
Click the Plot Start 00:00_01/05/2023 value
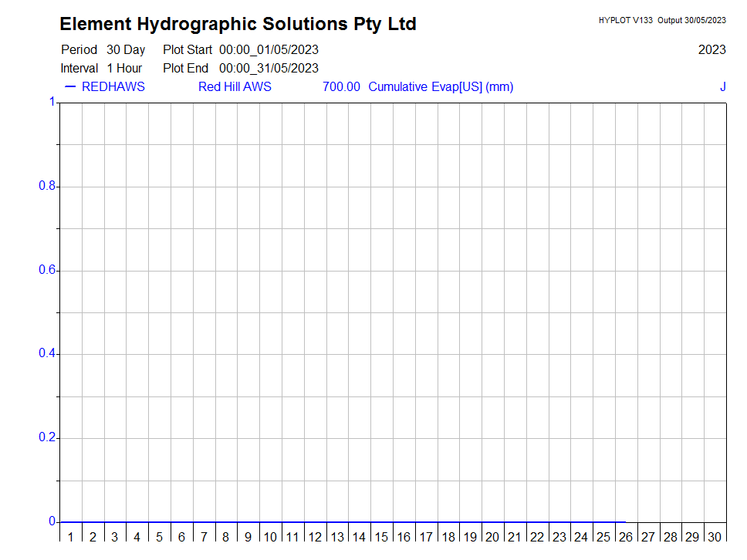pos(269,49)
